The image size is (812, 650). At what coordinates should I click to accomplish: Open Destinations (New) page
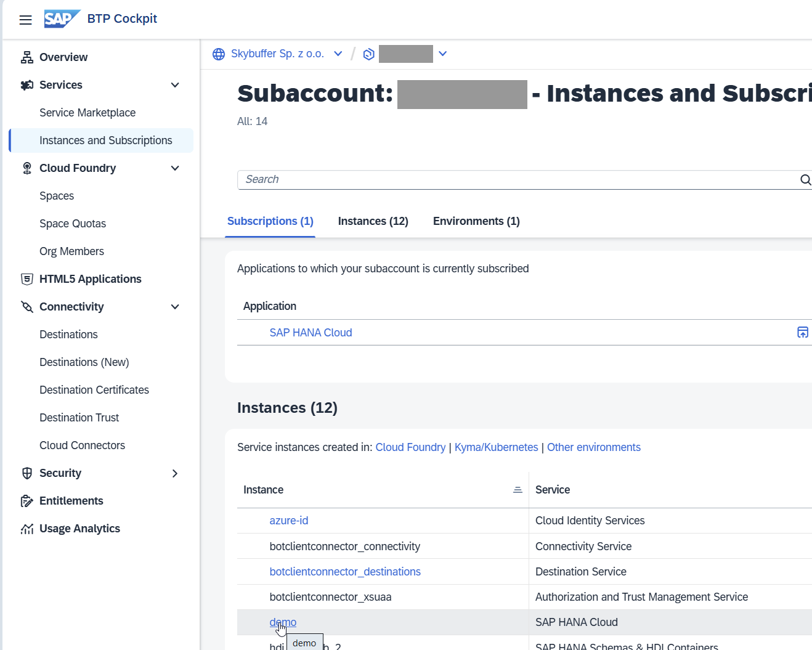pos(84,362)
